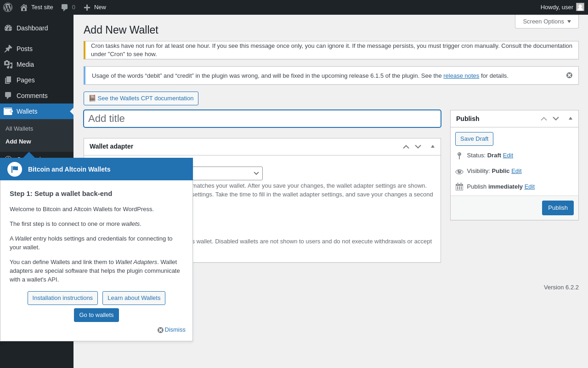588x368 pixels.
Task: Click the comments bubble icon in admin bar
Action: [x=65, y=7]
